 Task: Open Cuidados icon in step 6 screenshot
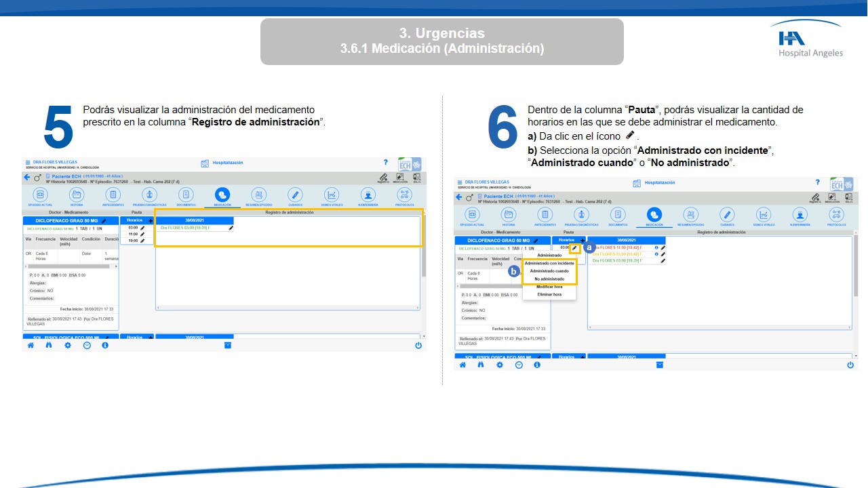point(727,216)
